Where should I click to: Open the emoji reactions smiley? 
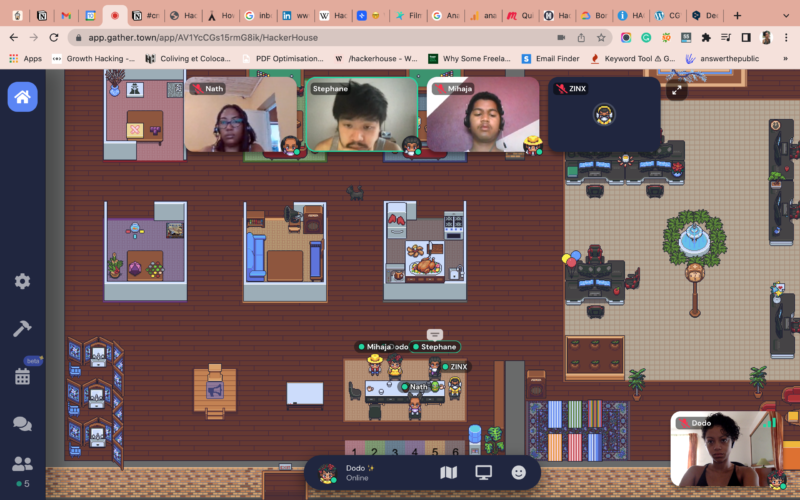[518, 472]
